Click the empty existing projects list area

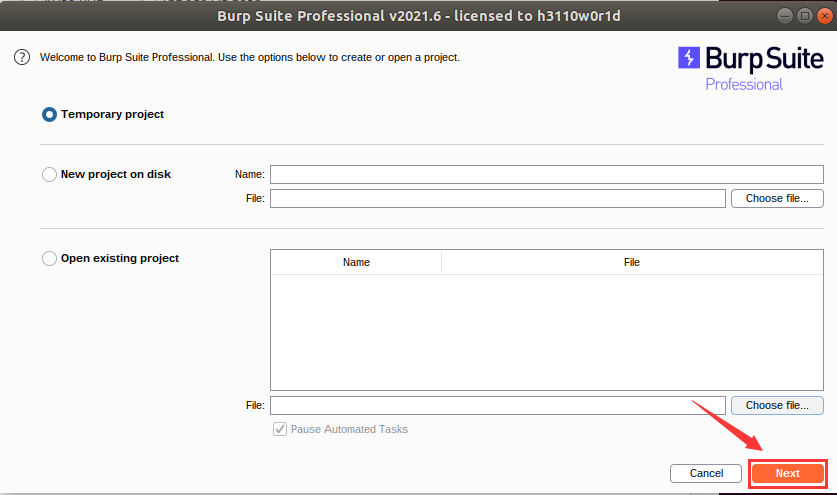(x=547, y=332)
